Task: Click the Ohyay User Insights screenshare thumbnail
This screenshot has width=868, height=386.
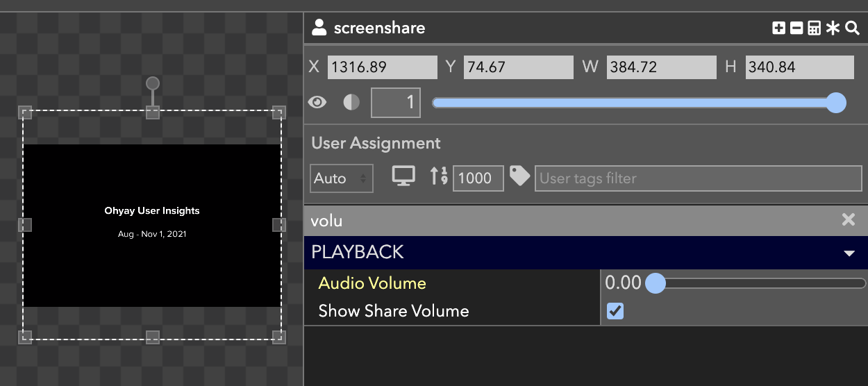Action: click(x=152, y=226)
